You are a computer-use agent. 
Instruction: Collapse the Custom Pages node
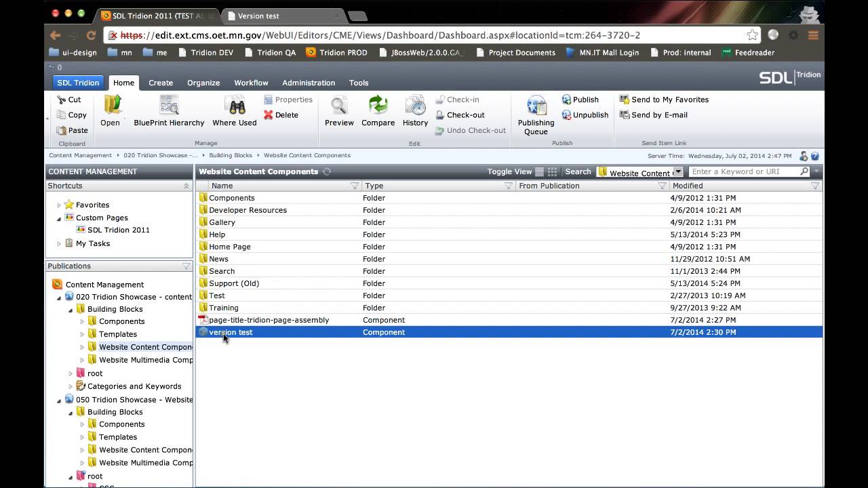pyautogui.click(x=59, y=218)
